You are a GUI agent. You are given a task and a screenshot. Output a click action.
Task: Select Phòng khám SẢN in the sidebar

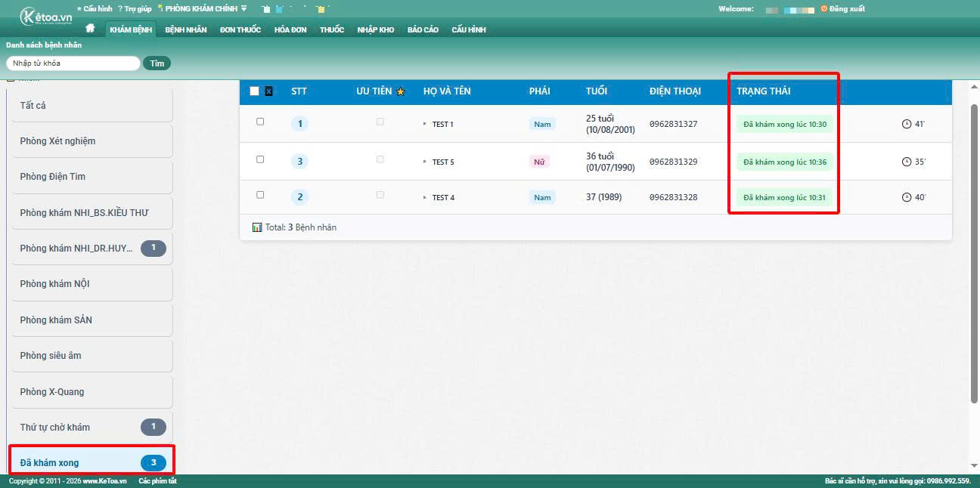click(91, 320)
